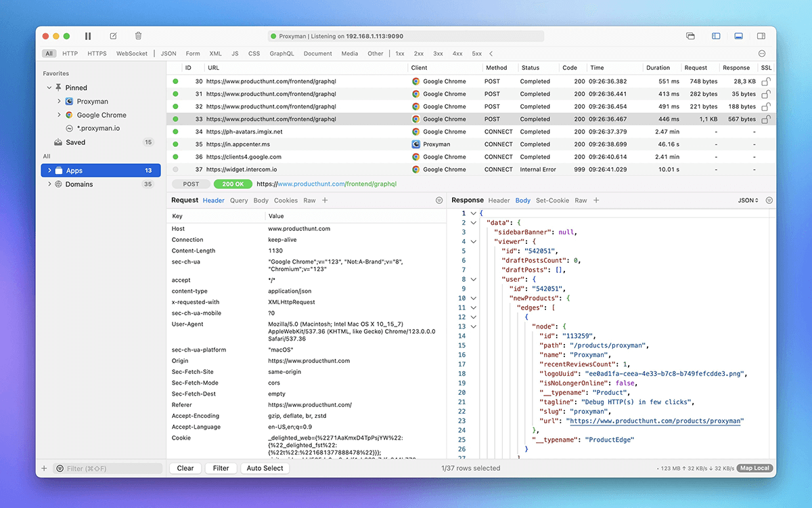Click the SSL unlock icon on row 31

[x=766, y=94]
